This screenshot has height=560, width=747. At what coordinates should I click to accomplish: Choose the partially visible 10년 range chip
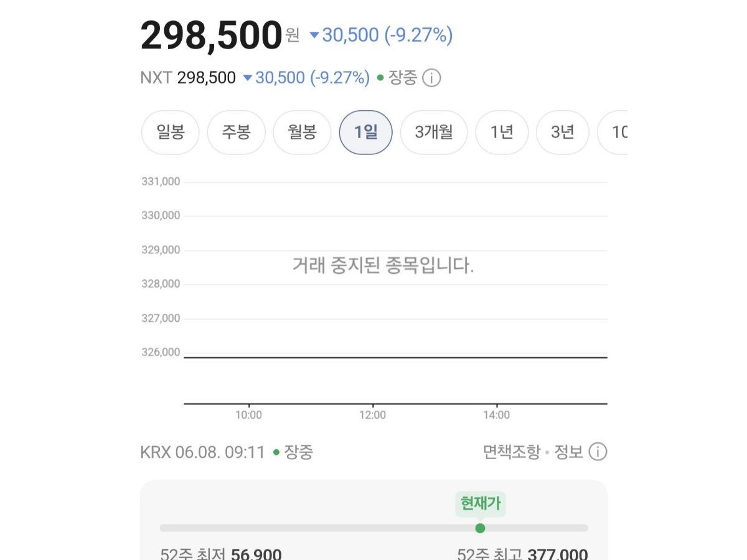[x=613, y=133]
